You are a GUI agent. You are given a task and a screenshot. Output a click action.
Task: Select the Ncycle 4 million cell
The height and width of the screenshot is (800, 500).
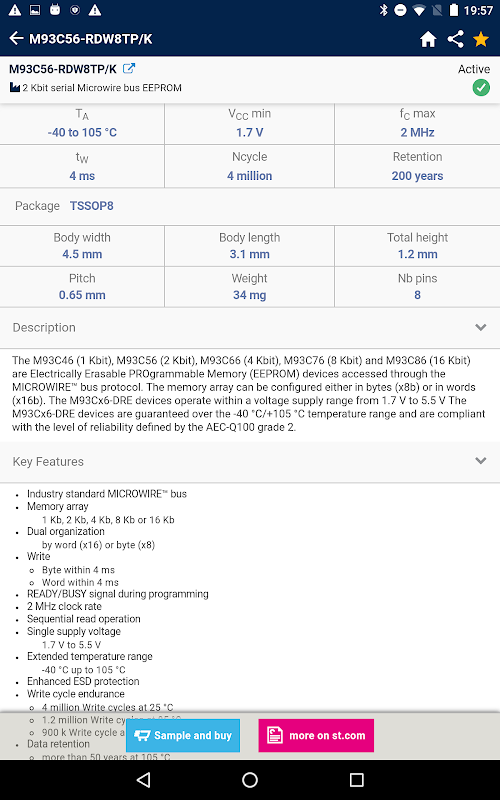tap(249, 166)
